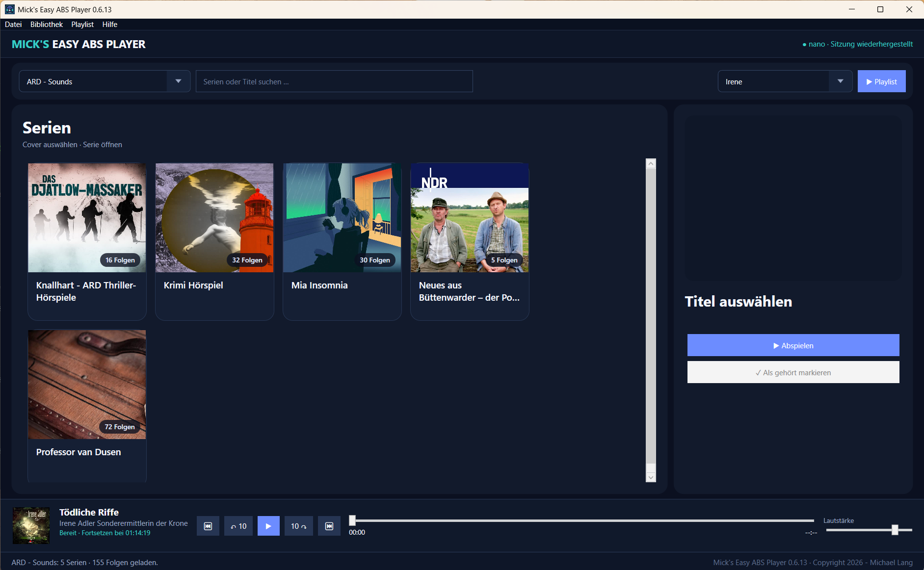Click the Mia Insomnia title label
Image resolution: width=924 pixels, height=570 pixels.
coord(319,285)
